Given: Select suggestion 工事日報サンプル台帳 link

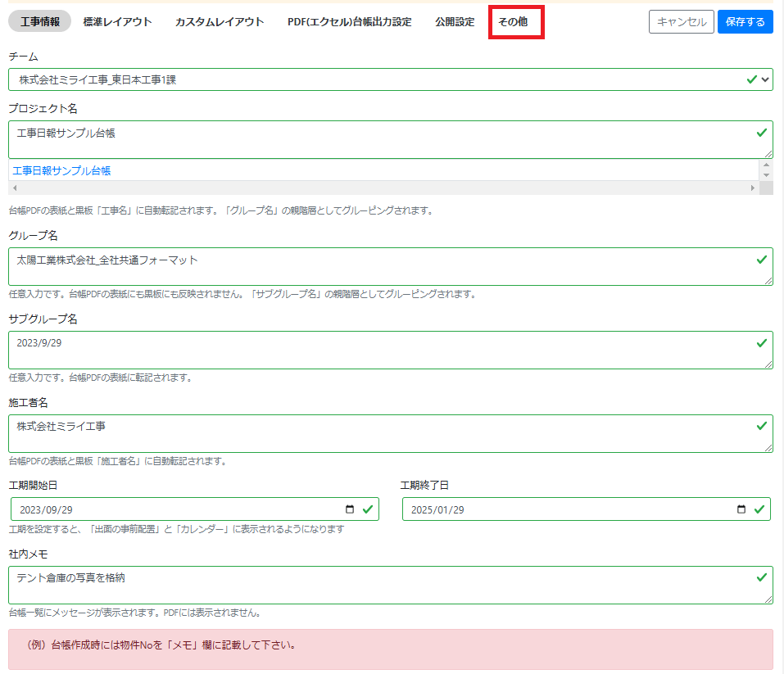Looking at the screenshot, I should click(61, 170).
